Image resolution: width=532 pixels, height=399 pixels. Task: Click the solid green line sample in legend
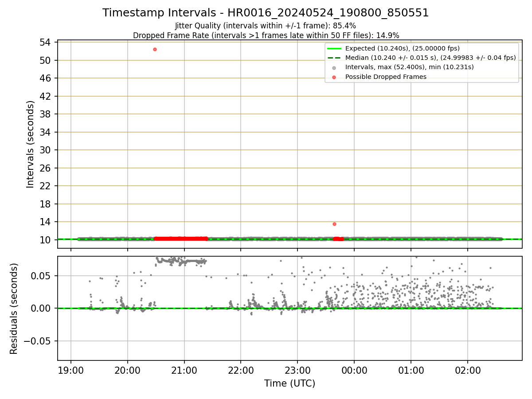point(334,48)
